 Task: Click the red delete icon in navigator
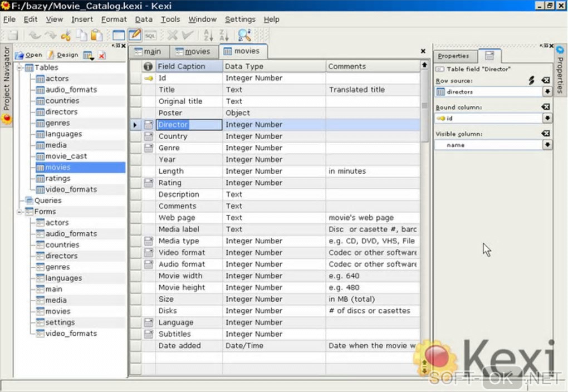click(102, 55)
